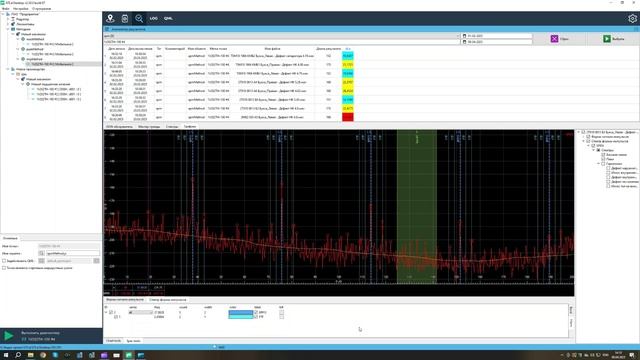Click the Тип column header

[x=159, y=49]
